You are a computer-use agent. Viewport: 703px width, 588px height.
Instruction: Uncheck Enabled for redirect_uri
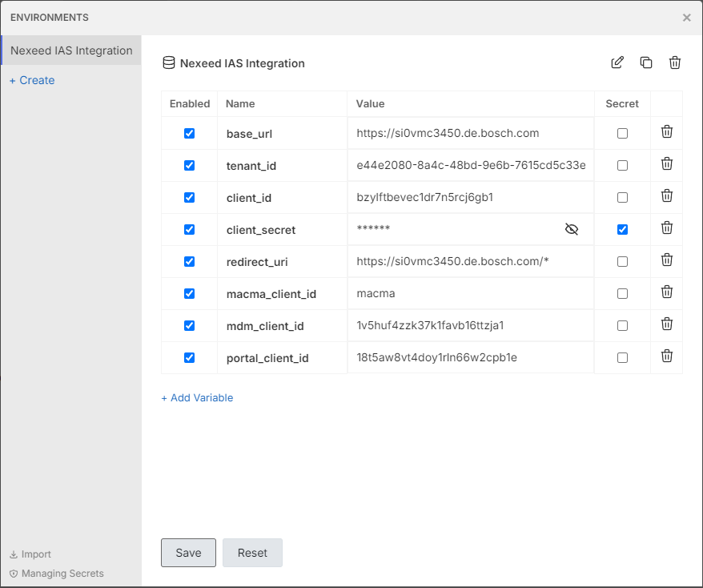[189, 262]
